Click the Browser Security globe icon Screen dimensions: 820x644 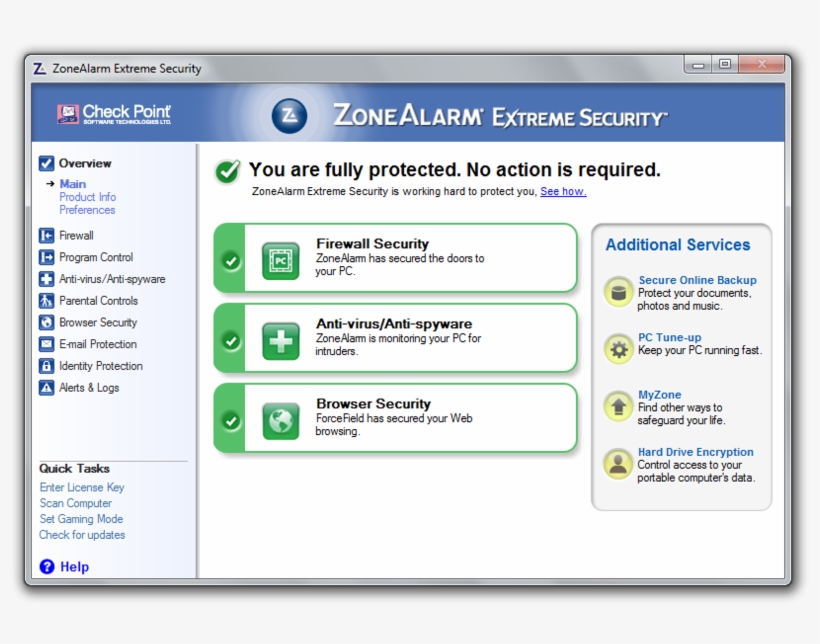(x=281, y=417)
